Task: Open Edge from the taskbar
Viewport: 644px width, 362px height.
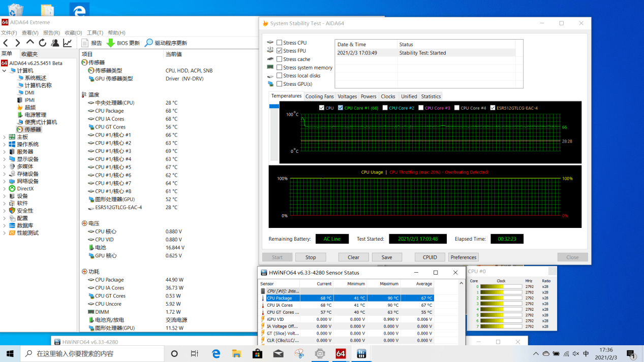Action: coord(216,353)
